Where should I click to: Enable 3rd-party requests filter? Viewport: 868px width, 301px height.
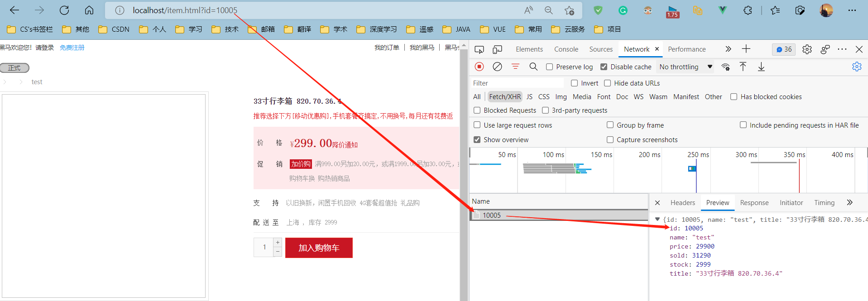[x=545, y=110]
